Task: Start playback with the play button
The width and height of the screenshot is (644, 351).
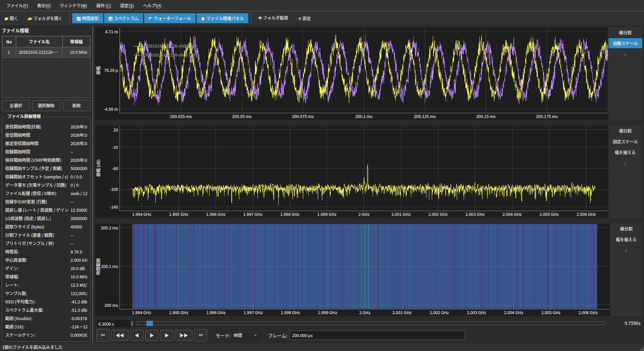Action: click(x=152, y=335)
